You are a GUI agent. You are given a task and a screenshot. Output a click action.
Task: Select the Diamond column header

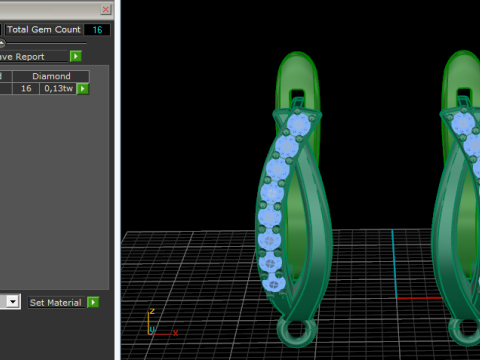point(51,76)
